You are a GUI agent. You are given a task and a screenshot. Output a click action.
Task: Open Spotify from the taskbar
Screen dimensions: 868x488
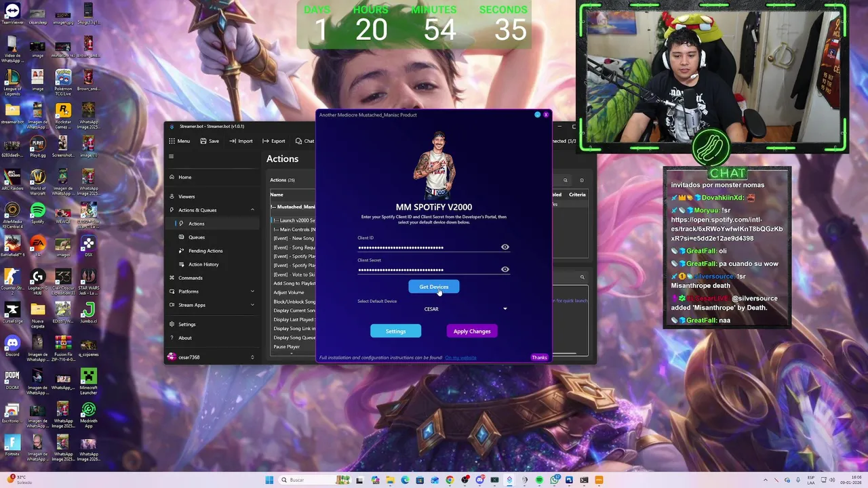[539, 480]
